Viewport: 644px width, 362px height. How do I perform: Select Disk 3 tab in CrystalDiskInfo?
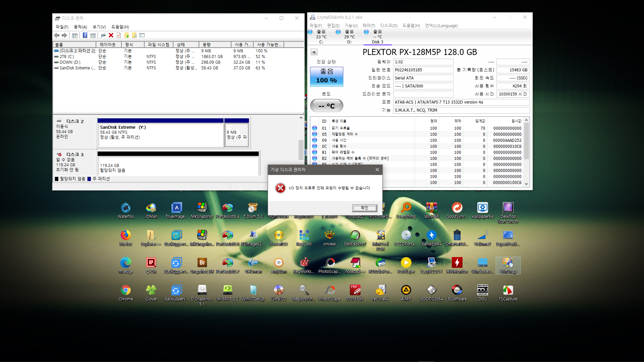(377, 37)
